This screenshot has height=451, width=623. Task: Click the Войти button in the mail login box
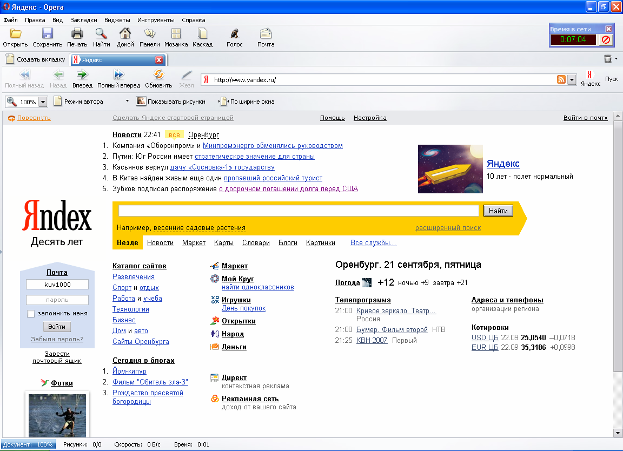(57, 326)
